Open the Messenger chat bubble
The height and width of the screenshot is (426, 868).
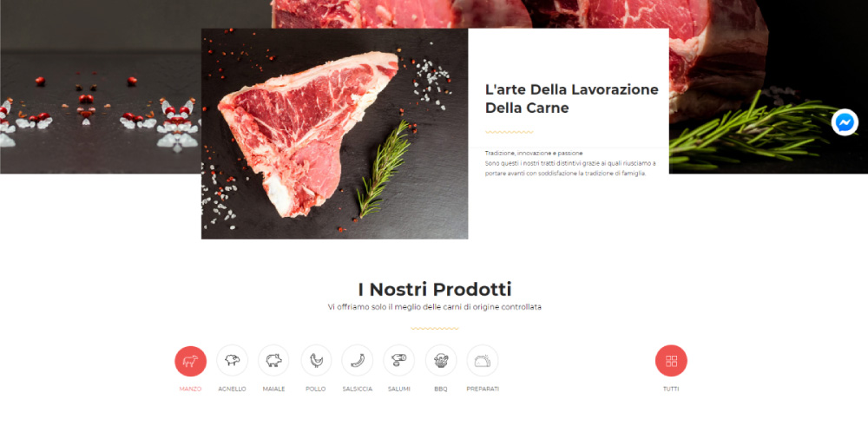pos(845,122)
